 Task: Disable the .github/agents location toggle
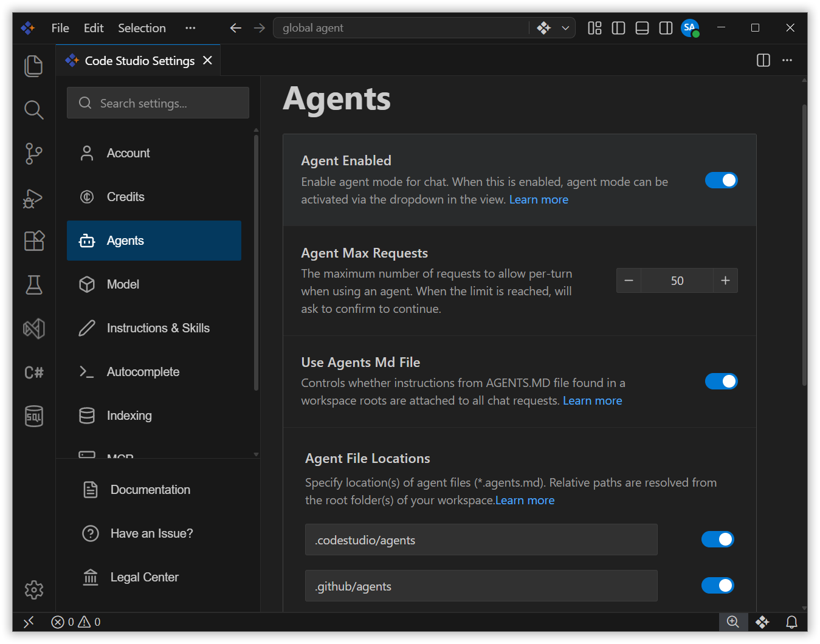tap(717, 586)
